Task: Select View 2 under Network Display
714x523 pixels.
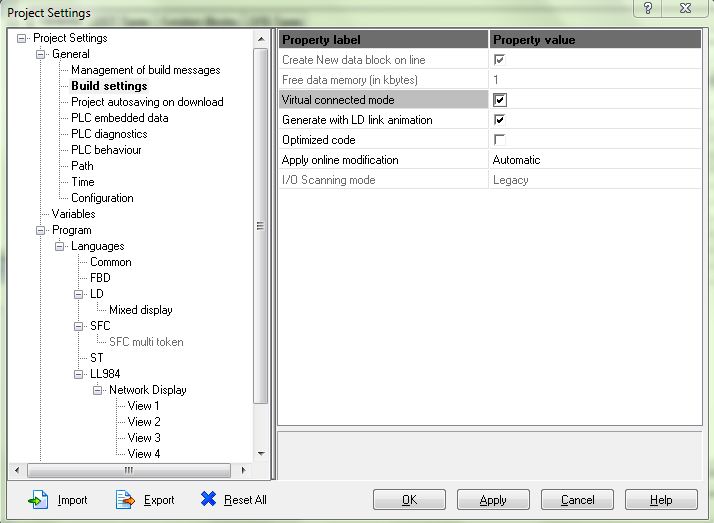Action: click(144, 421)
